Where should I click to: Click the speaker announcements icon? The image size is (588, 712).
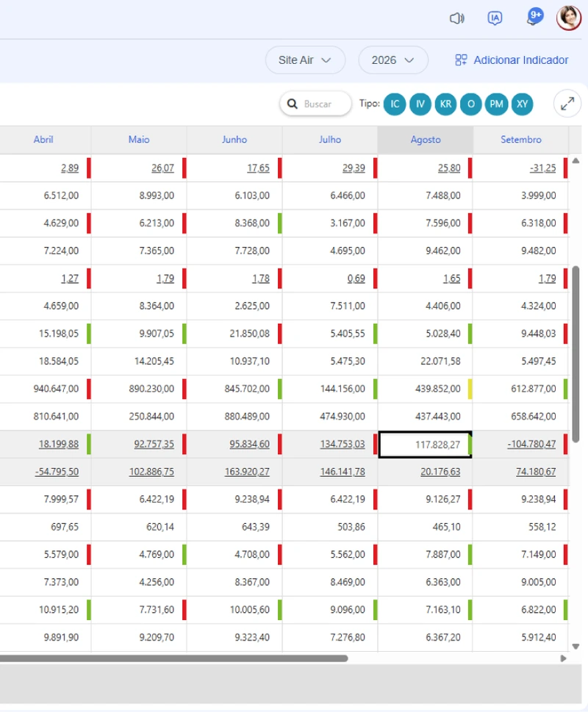[x=456, y=18]
